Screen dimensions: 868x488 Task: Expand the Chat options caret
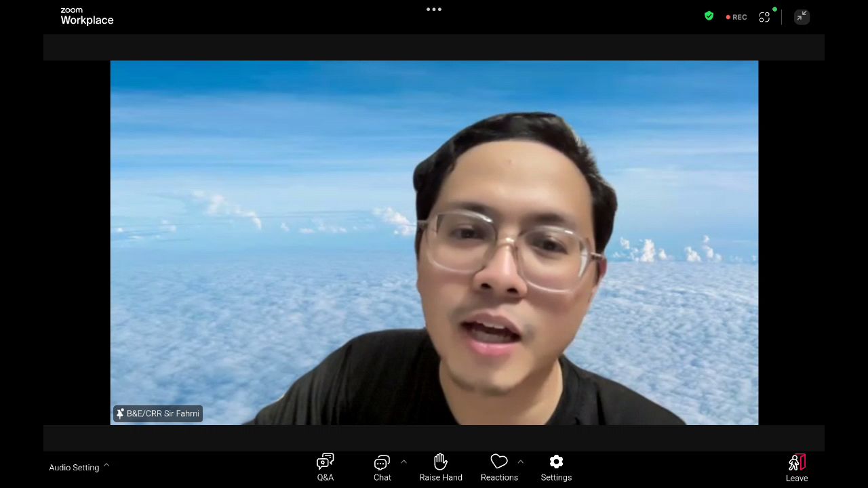403,462
